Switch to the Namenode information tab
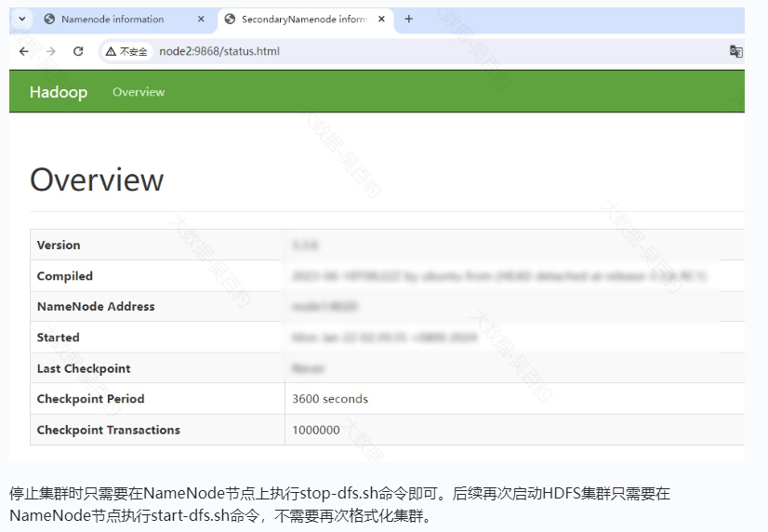This screenshot has width=768, height=532. (x=125, y=20)
